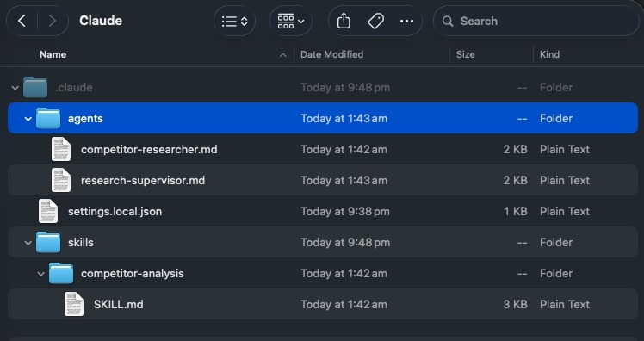Viewport: 644px width, 341px height.
Task: Sort by the Size column header
Action: pyautogui.click(x=465, y=54)
